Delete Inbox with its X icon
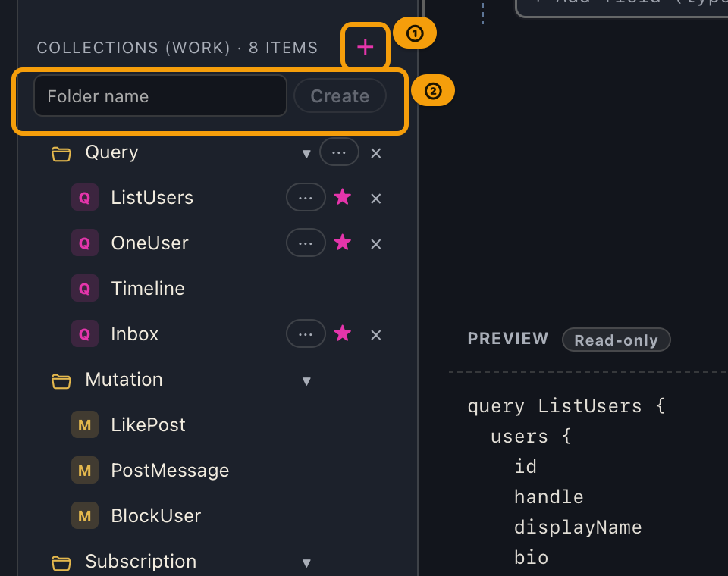728x576 pixels. (x=376, y=335)
